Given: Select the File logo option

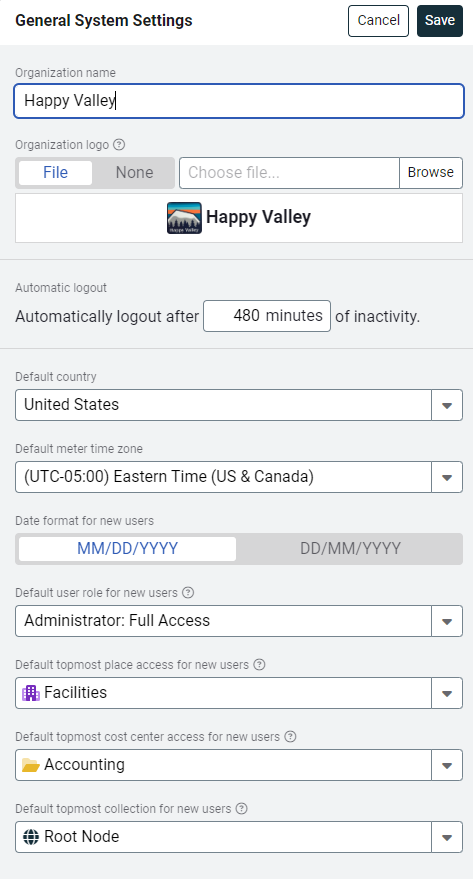Looking at the screenshot, I should point(55,173).
